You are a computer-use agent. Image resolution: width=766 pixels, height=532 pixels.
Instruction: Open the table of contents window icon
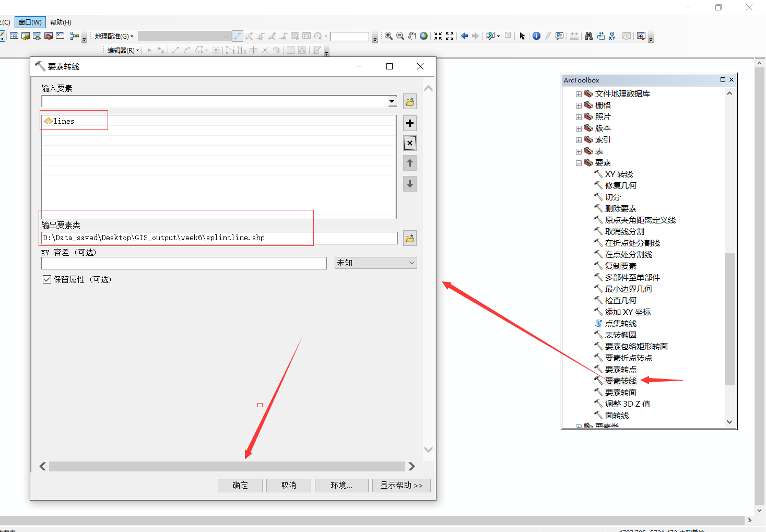[x=14, y=36]
